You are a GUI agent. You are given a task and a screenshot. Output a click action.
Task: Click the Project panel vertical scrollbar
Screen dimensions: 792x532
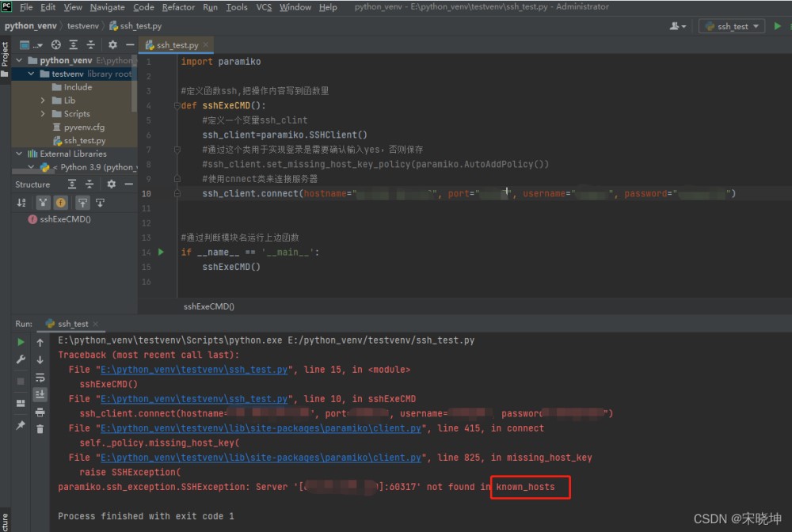(x=135, y=83)
